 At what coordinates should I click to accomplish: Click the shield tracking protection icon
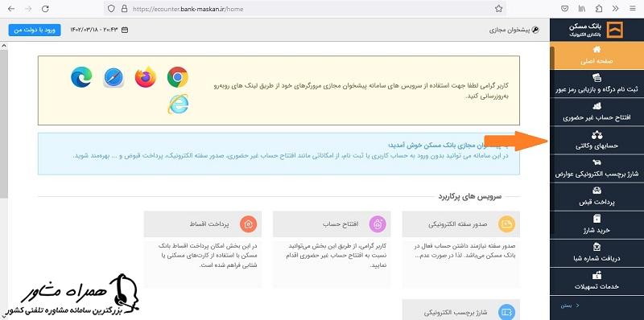coord(111,9)
